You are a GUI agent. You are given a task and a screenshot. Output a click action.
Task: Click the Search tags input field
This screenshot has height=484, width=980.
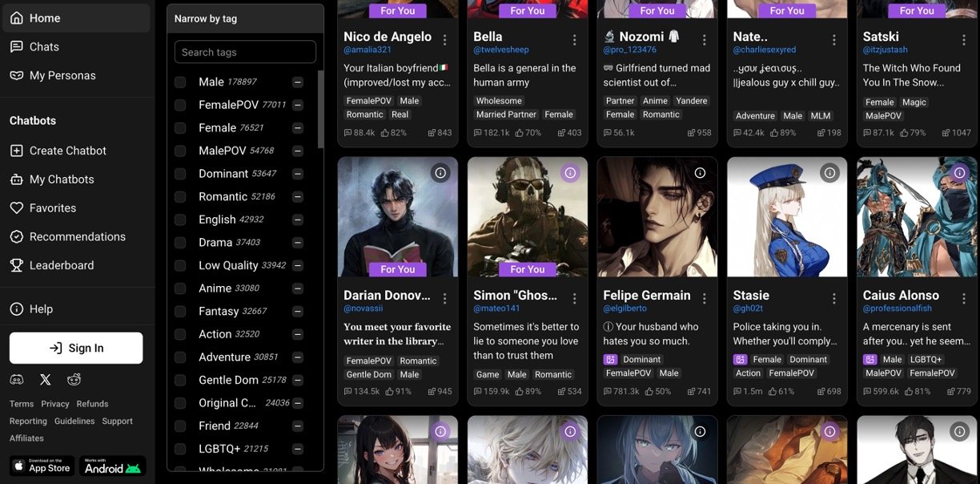point(245,52)
